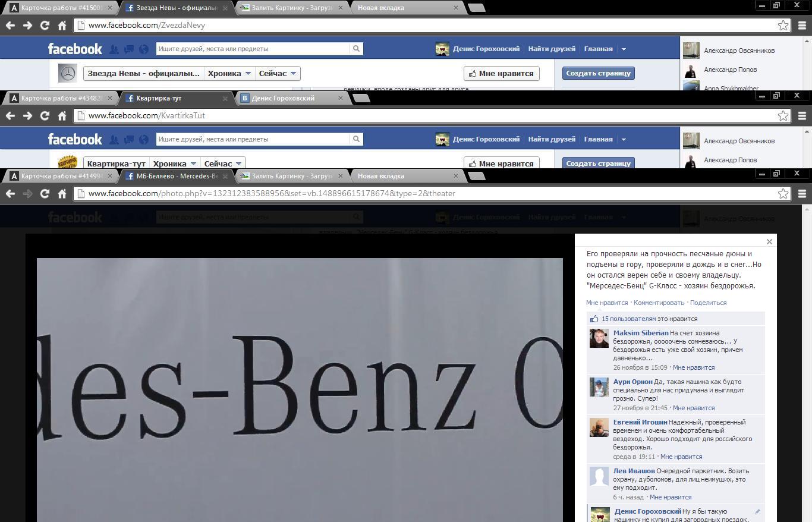
Task: Click Мне нравится button on Звезда Невы page
Action: [x=501, y=73]
